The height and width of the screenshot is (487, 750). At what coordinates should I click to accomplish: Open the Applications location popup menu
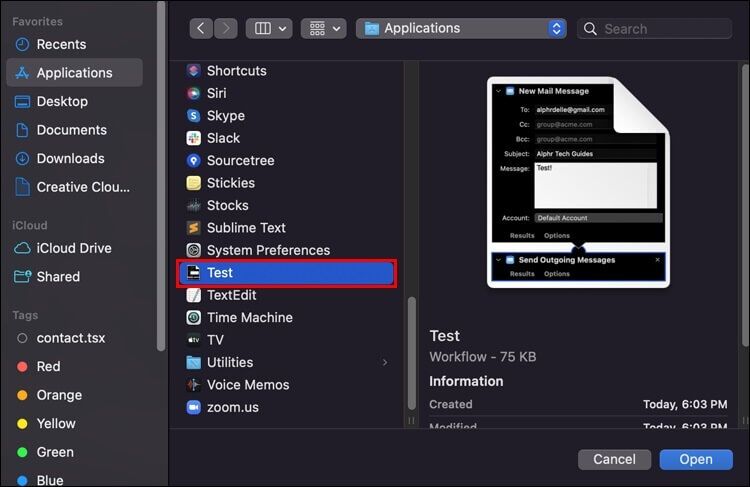tap(462, 29)
